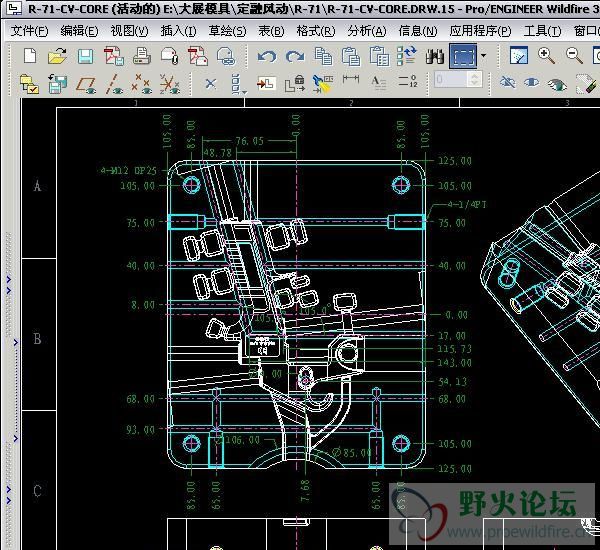Viewport: 600px width, 550px height.
Task: Open the 应用程序(P) menu
Action: click(480, 31)
